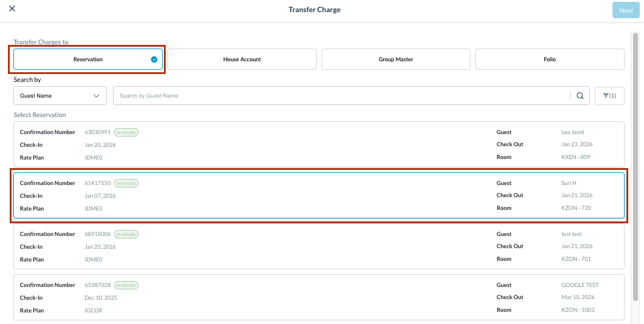644x324 pixels.
Task: Click IN HOUSE badge for confirmation 61417550
Action: pos(126,183)
